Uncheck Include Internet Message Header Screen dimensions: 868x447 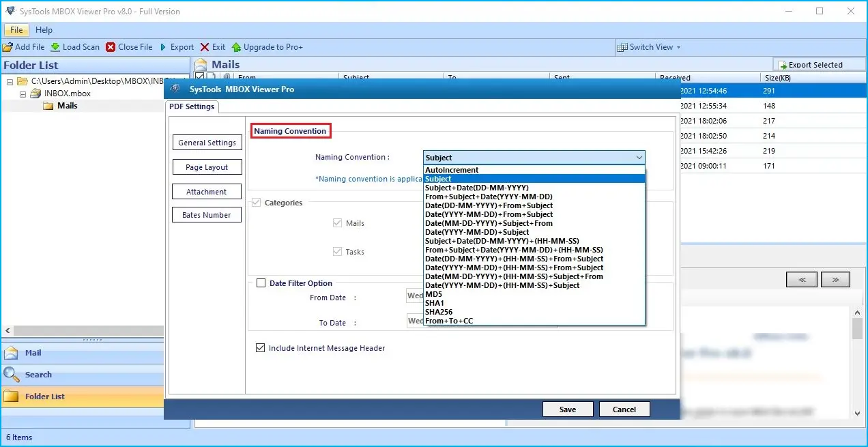coord(260,347)
